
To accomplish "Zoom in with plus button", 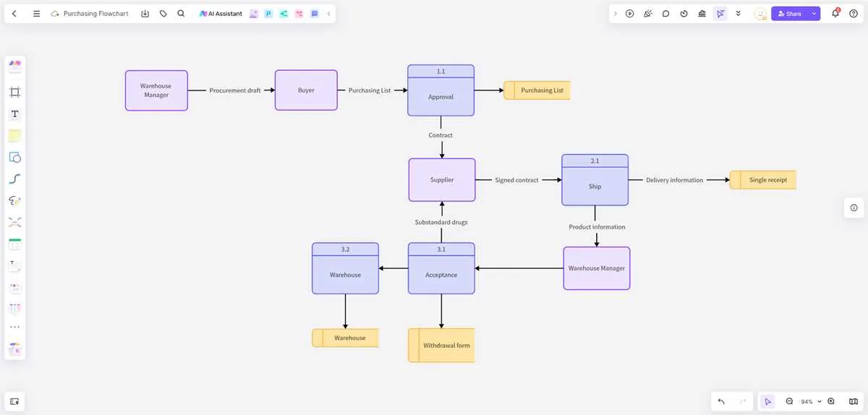I will [x=831, y=401].
